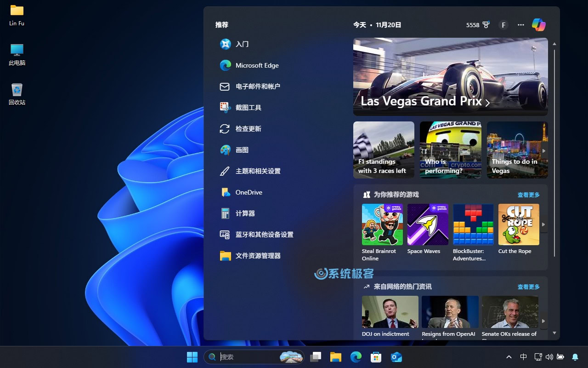Image resolution: width=588 pixels, height=368 pixels.
Task: Expand next arrow on games carousel
Action: pyautogui.click(x=543, y=224)
